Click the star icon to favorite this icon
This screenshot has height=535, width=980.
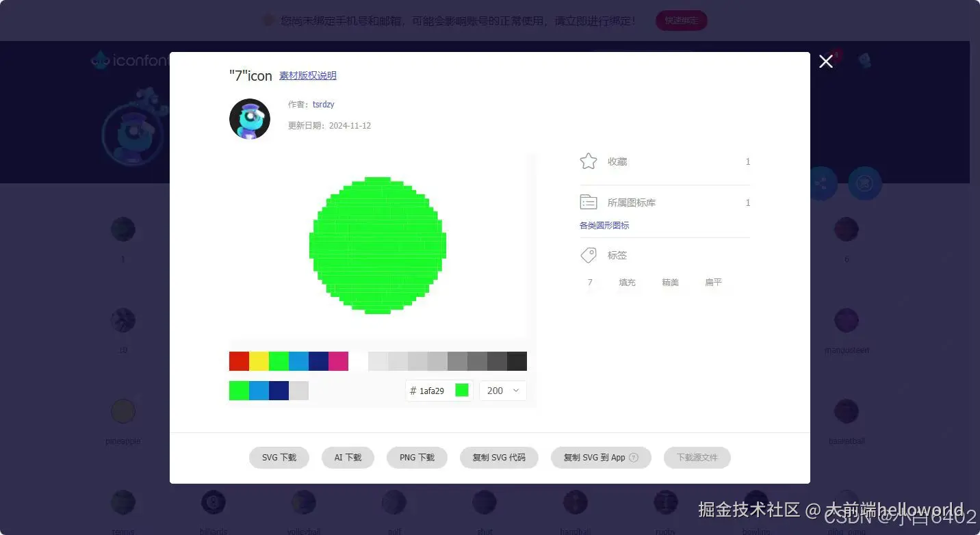coord(588,161)
